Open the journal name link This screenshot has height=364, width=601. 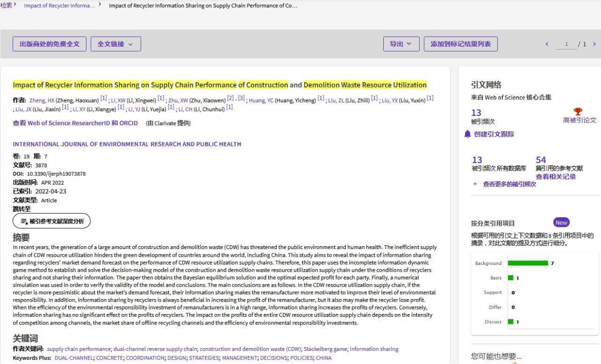tap(127, 144)
